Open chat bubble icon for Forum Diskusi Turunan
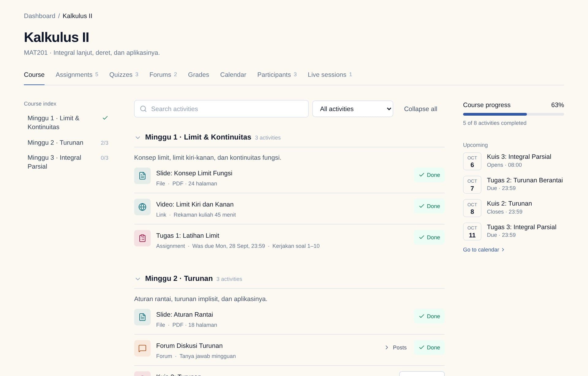Viewport: 588px width, 376px height. click(x=142, y=348)
